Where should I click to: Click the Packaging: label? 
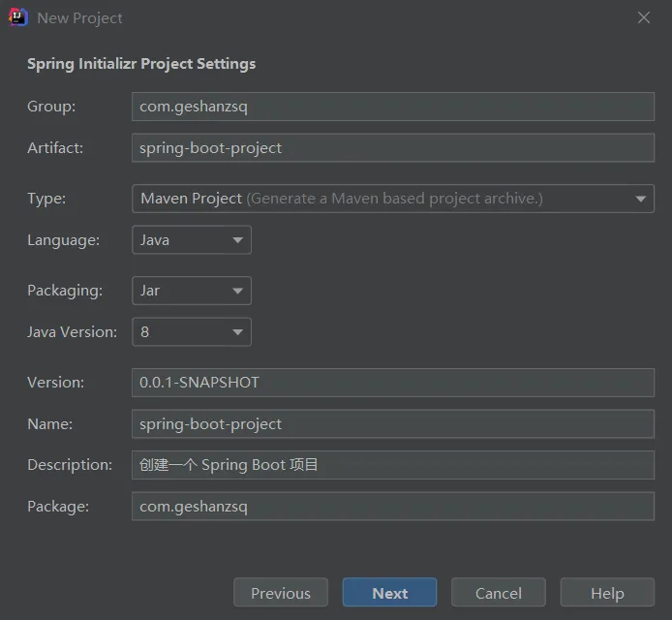pyautogui.click(x=65, y=291)
